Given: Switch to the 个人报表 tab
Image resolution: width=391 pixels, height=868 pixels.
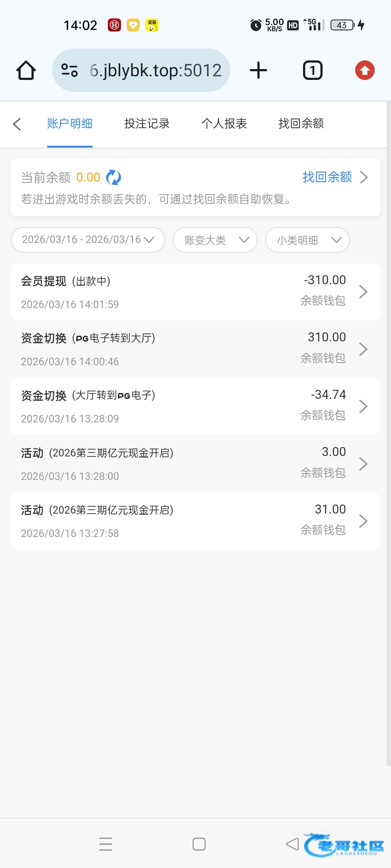Looking at the screenshot, I should 224,124.
